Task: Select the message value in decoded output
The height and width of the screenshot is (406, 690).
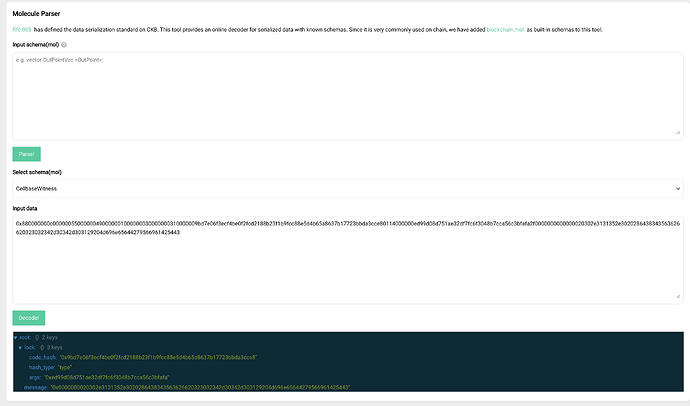Action: (x=200, y=387)
